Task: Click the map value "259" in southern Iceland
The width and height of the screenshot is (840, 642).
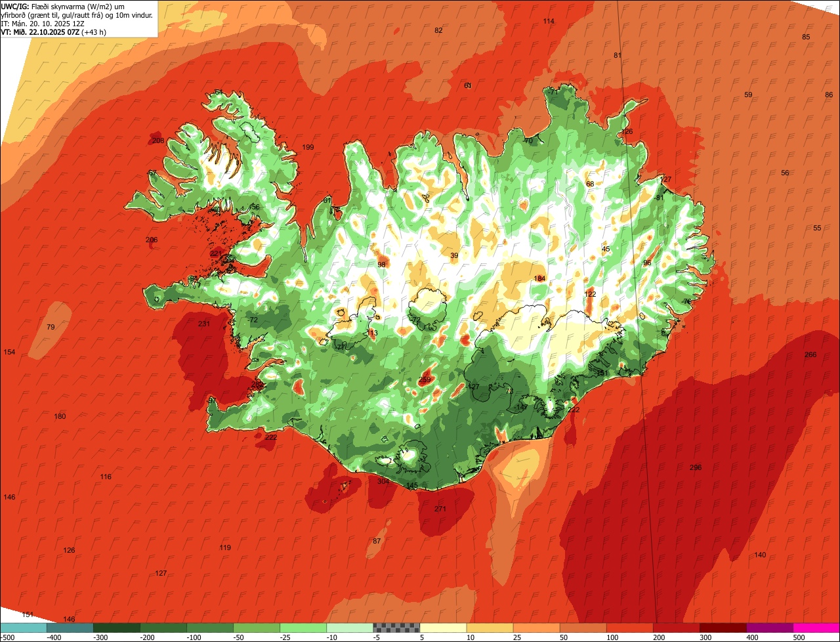Action: 425,379
